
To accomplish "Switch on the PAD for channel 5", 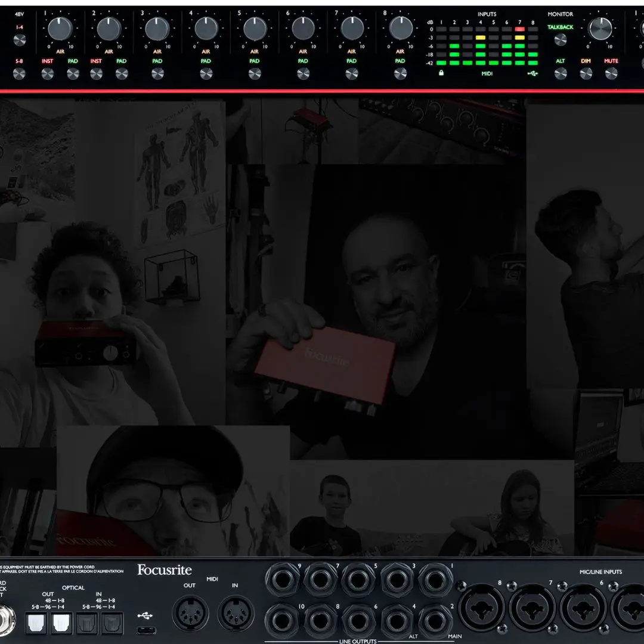I will (x=255, y=73).
